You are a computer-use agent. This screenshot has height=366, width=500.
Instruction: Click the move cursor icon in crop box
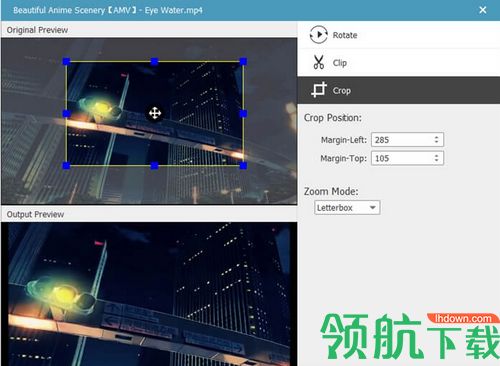click(155, 113)
